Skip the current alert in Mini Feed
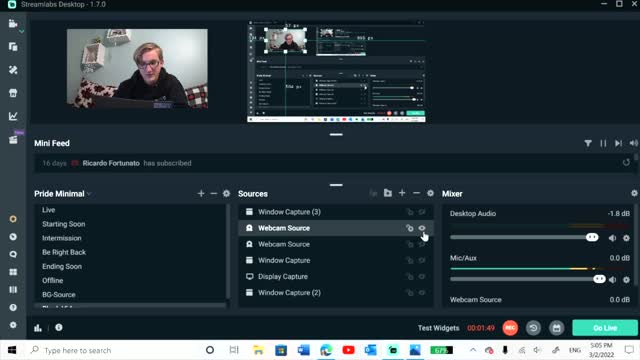640x360 pixels. (618, 143)
